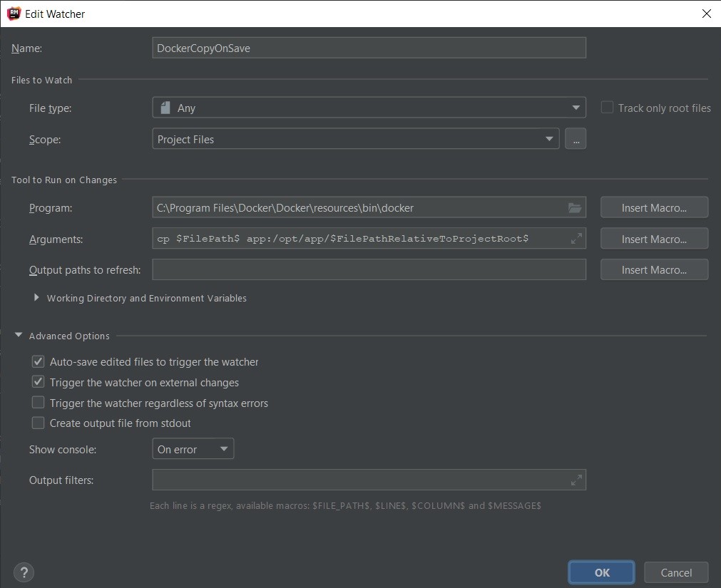Confirm with the OK button
Image resolution: width=721 pixels, height=588 pixels.
click(601, 572)
